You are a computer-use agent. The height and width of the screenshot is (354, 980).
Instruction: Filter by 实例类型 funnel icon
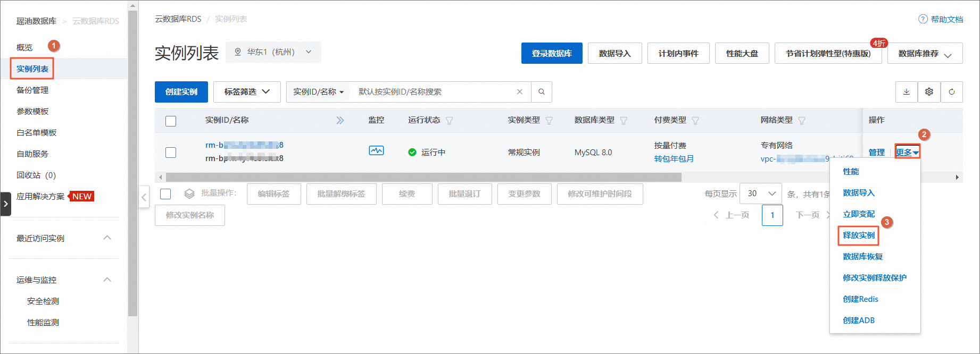[549, 121]
